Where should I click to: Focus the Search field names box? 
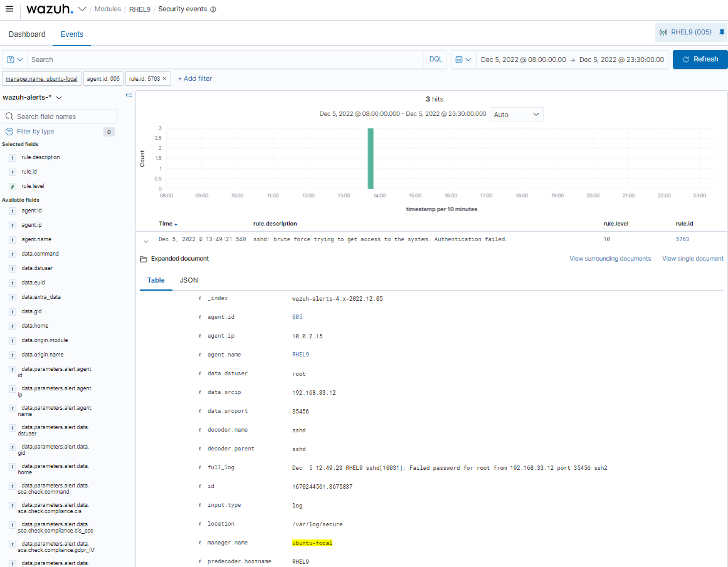coord(60,117)
